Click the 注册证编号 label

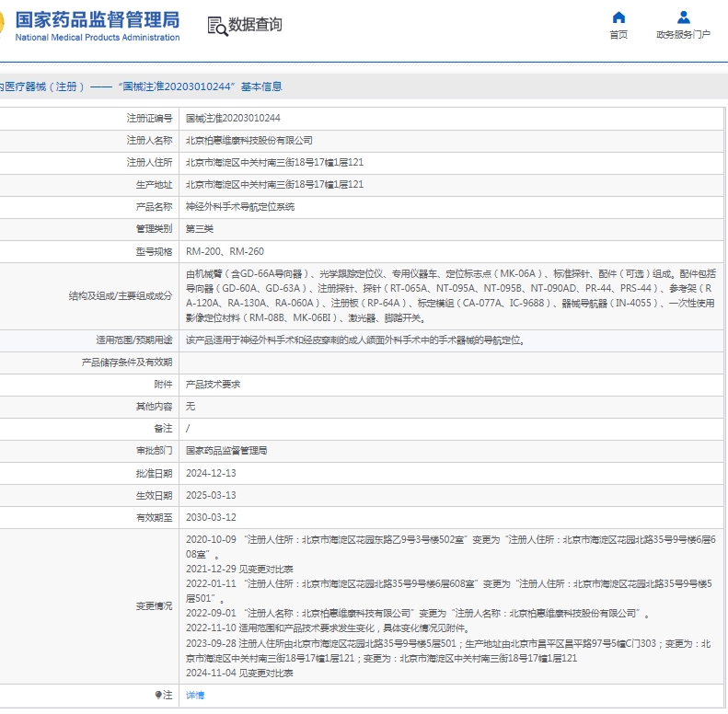click(x=149, y=119)
